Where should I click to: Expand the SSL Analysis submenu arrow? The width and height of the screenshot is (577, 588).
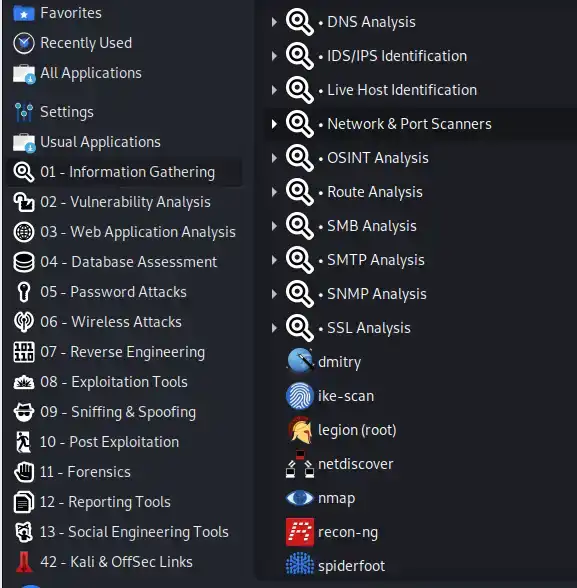click(x=274, y=328)
